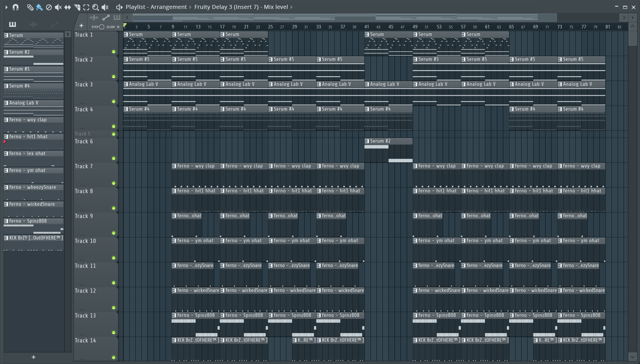Select the Paint brush tool
The image size is (640, 364).
[39, 7]
